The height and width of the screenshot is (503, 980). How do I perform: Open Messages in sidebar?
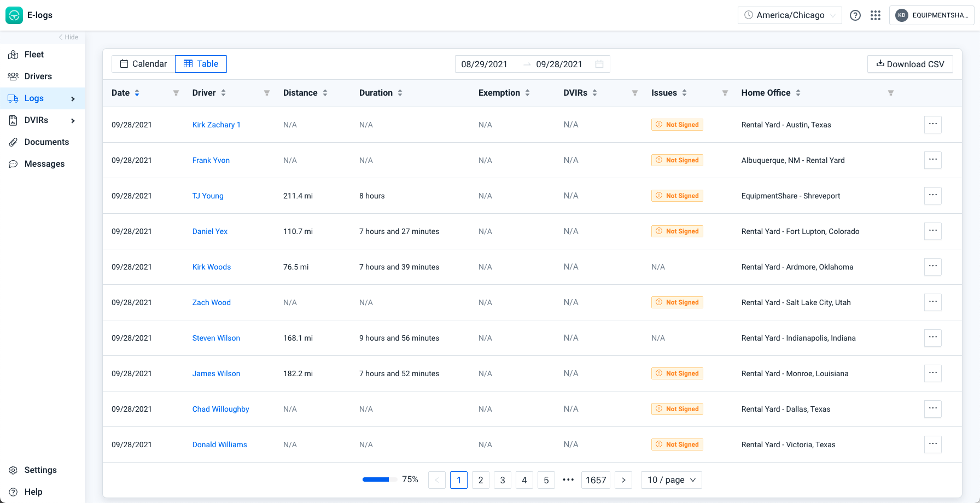click(x=42, y=164)
